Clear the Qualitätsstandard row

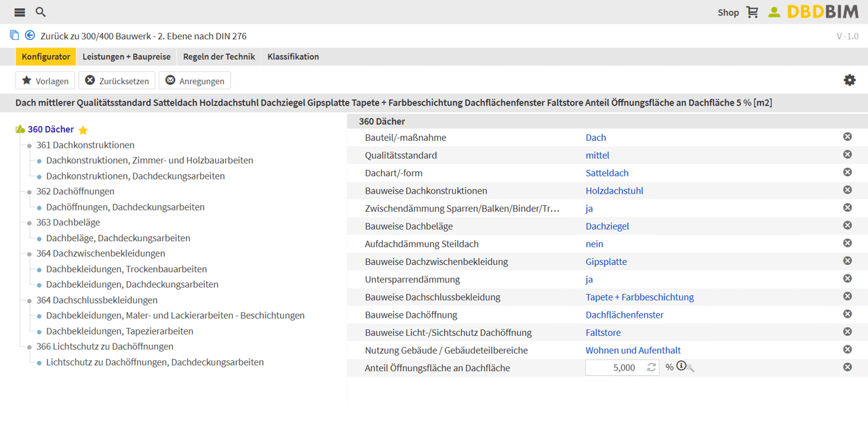click(x=848, y=154)
